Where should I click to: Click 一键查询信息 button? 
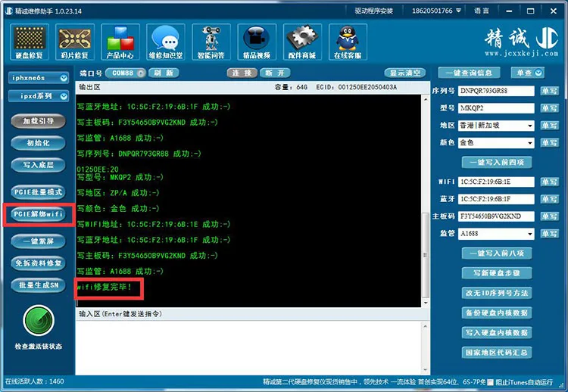469,73
